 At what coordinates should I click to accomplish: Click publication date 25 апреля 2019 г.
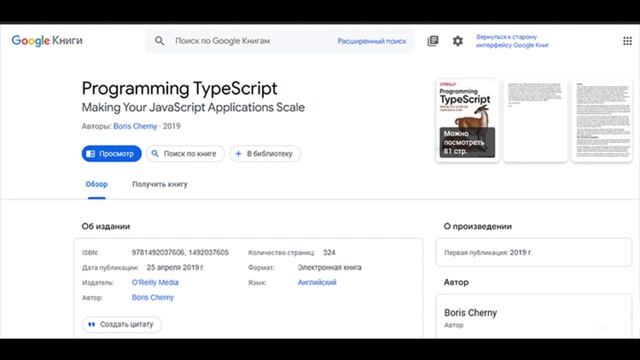click(176, 268)
